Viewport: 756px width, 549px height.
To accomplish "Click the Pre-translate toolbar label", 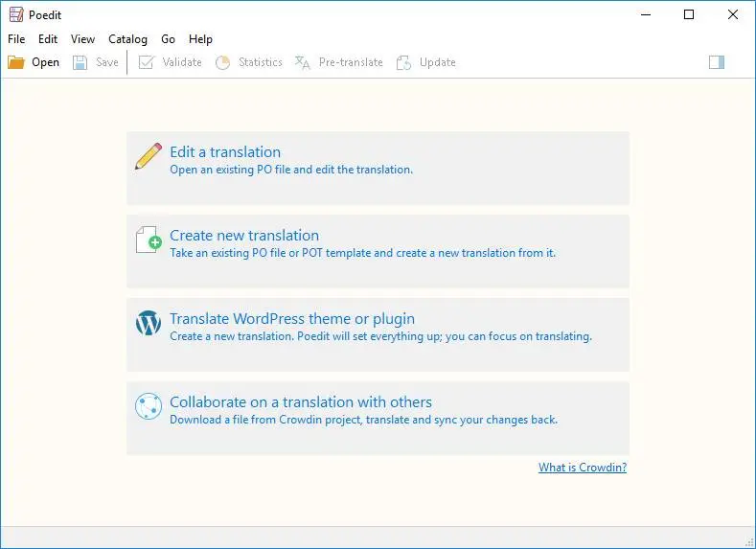I will (x=351, y=62).
